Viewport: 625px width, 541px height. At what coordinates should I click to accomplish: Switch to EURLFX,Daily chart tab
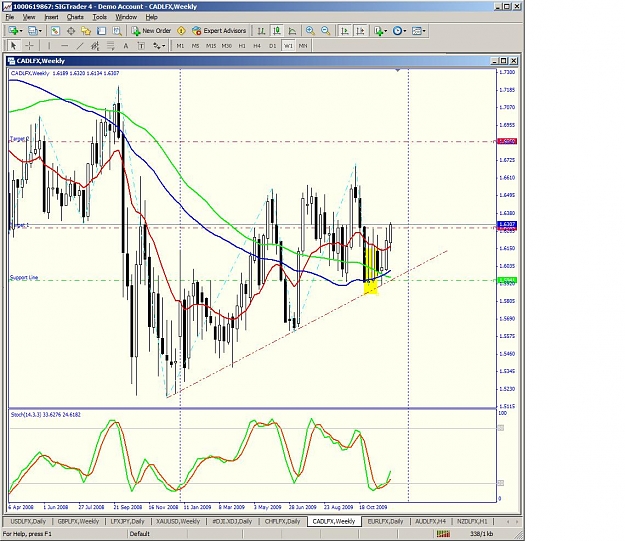point(385,521)
